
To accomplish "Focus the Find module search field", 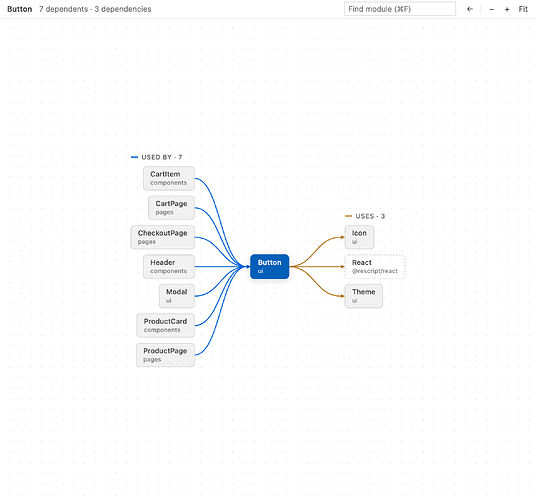I will pyautogui.click(x=400, y=9).
